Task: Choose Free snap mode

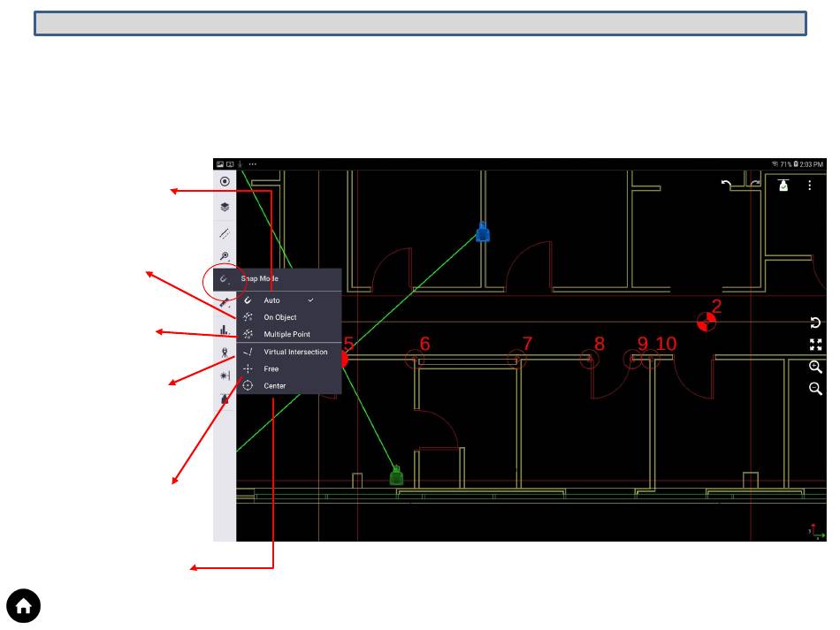Action: point(289,368)
